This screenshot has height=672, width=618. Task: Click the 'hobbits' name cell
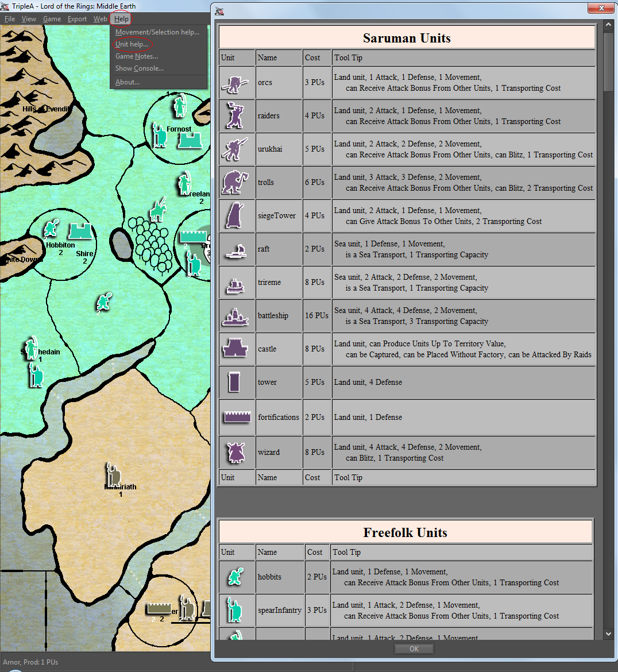280,577
